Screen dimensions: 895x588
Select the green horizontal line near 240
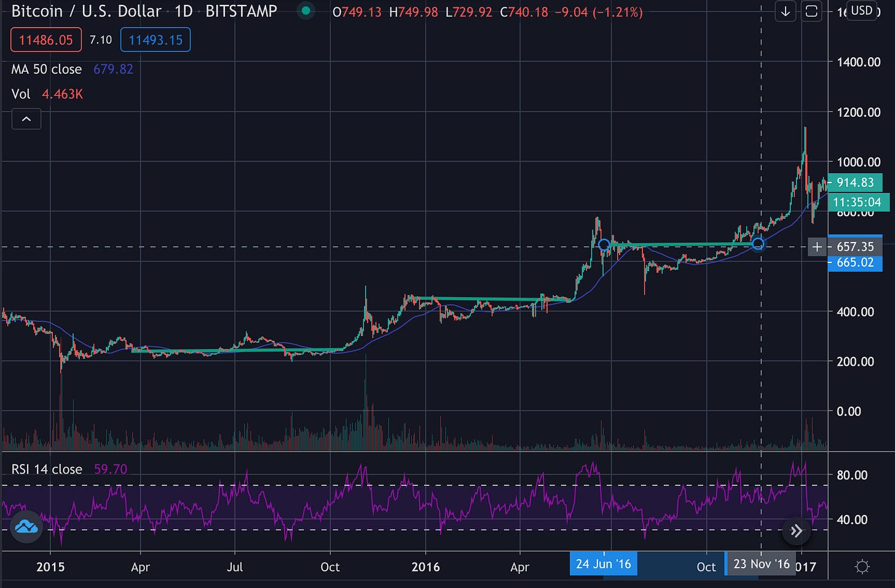tap(238, 351)
